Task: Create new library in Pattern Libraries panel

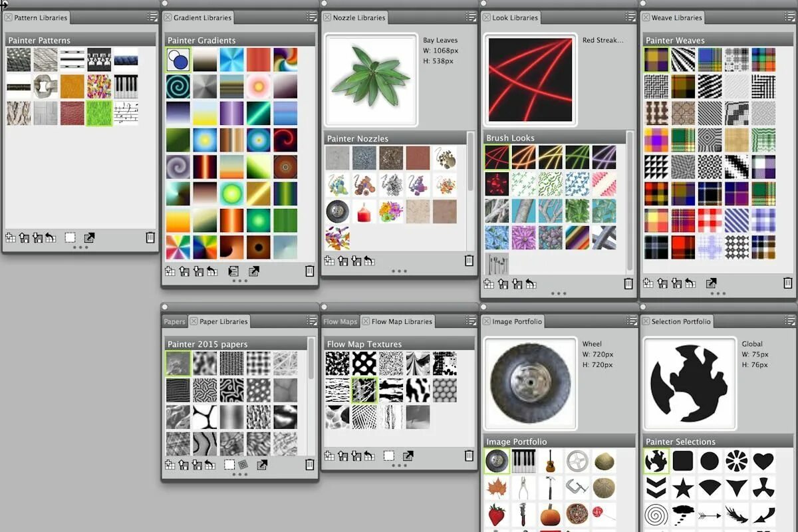Action: [11, 237]
